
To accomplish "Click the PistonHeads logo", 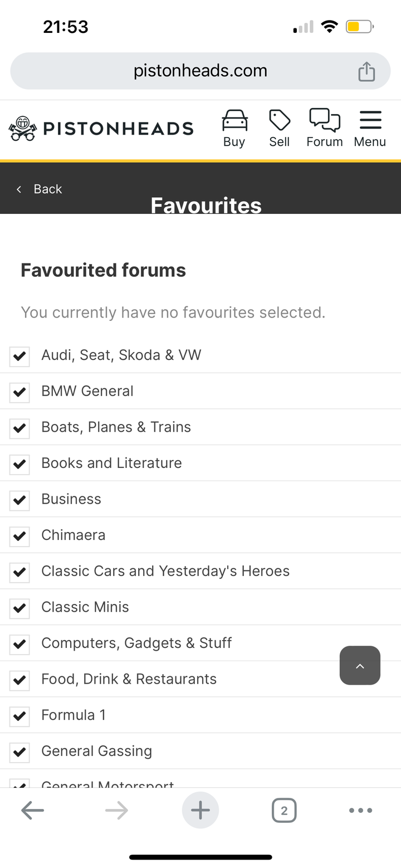I will (x=101, y=129).
